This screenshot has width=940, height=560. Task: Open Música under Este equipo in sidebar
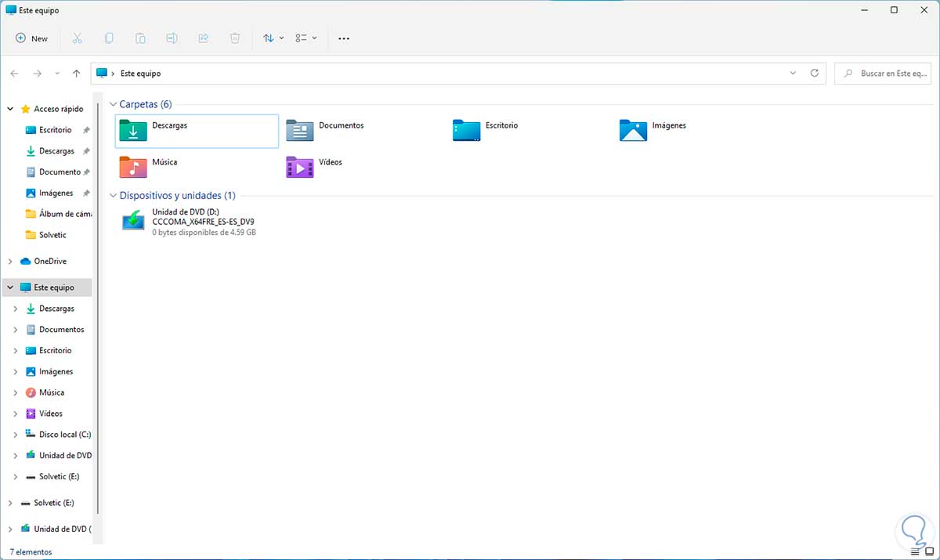point(52,392)
